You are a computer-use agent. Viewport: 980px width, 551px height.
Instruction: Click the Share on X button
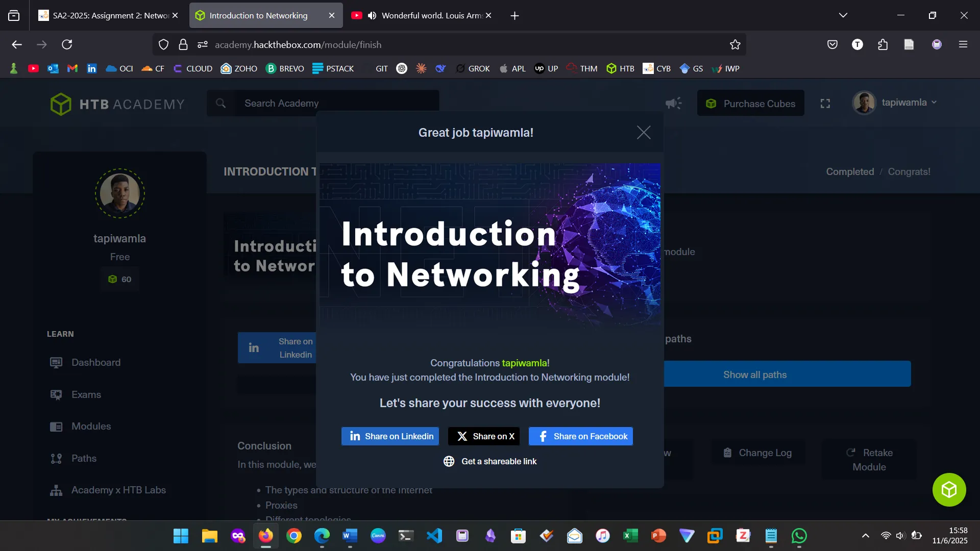(x=484, y=436)
